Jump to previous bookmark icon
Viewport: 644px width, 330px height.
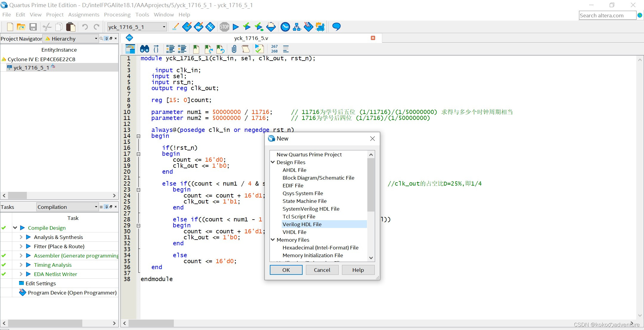coord(220,49)
